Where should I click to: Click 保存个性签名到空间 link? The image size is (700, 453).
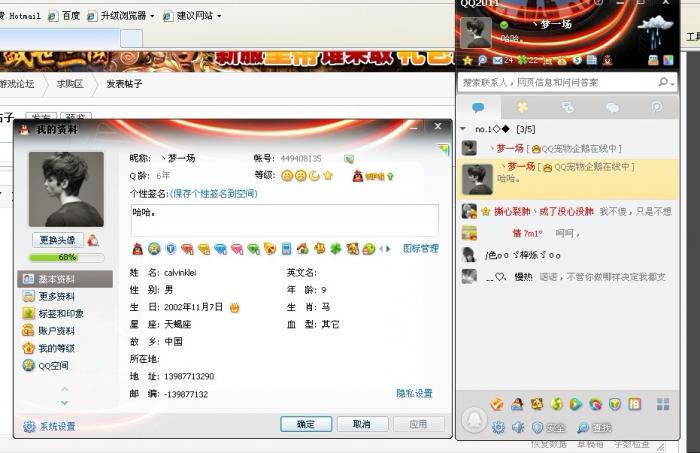click(214, 194)
